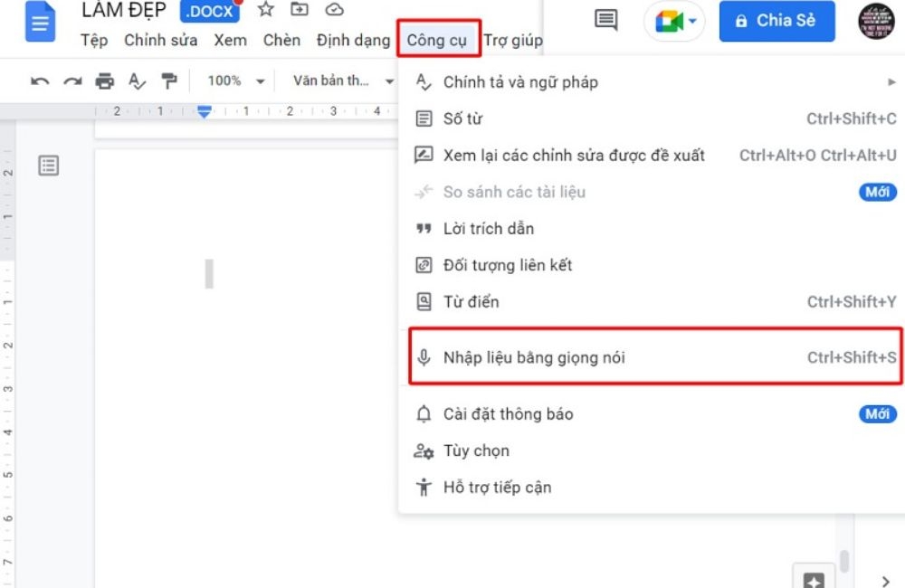Check document save status via cloud icon
The height and width of the screenshot is (588, 905).
pos(334,10)
